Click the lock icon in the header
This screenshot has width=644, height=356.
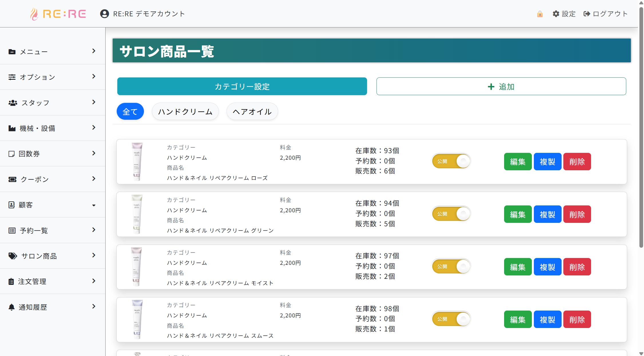(540, 13)
